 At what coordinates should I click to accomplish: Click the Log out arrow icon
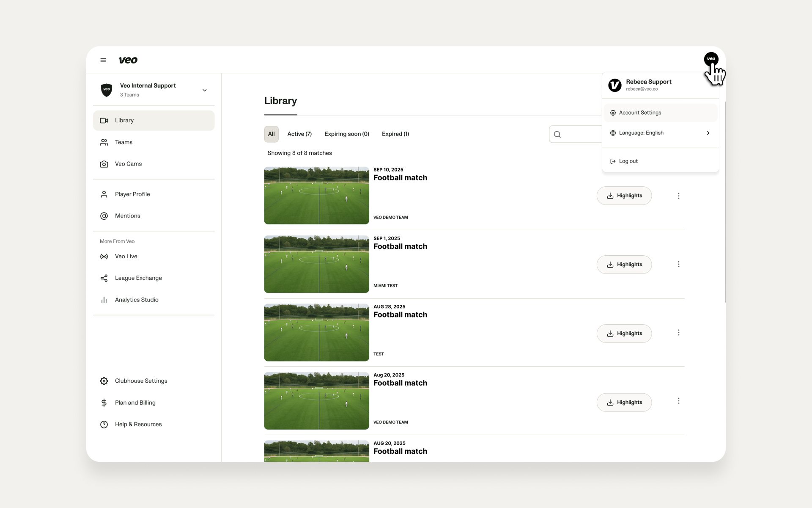(x=613, y=161)
